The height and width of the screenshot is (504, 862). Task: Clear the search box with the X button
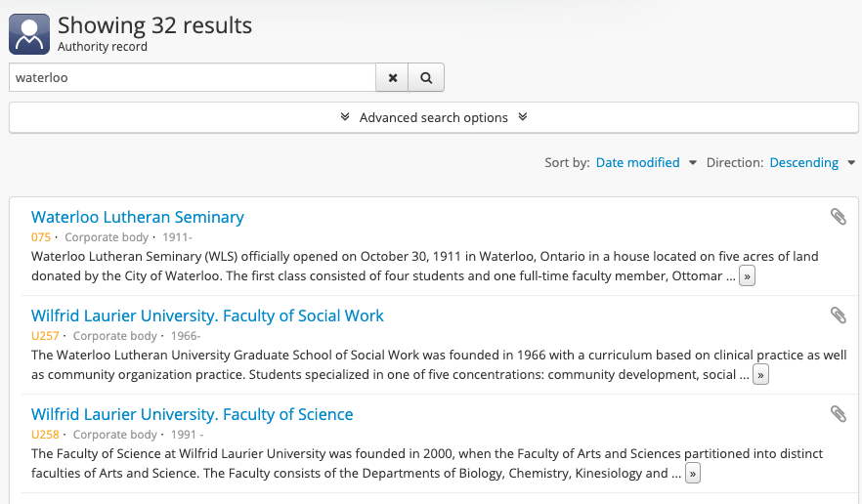pos(392,77)
